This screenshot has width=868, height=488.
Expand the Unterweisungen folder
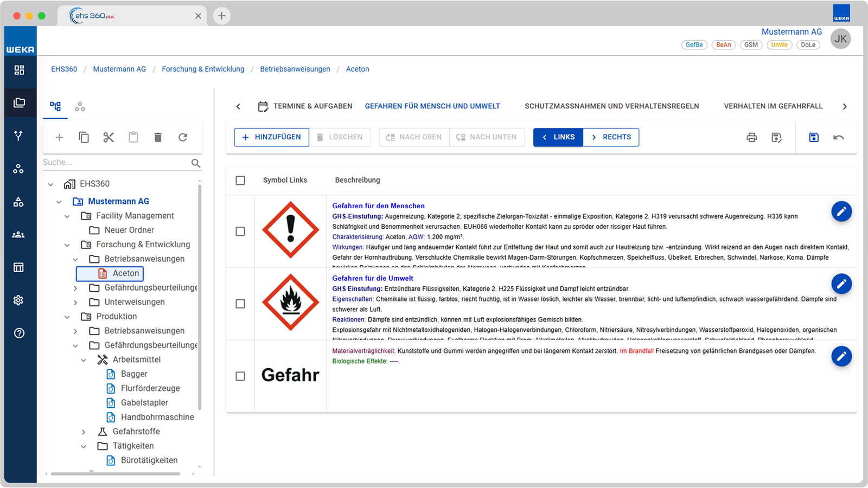(x=75, y=302)
